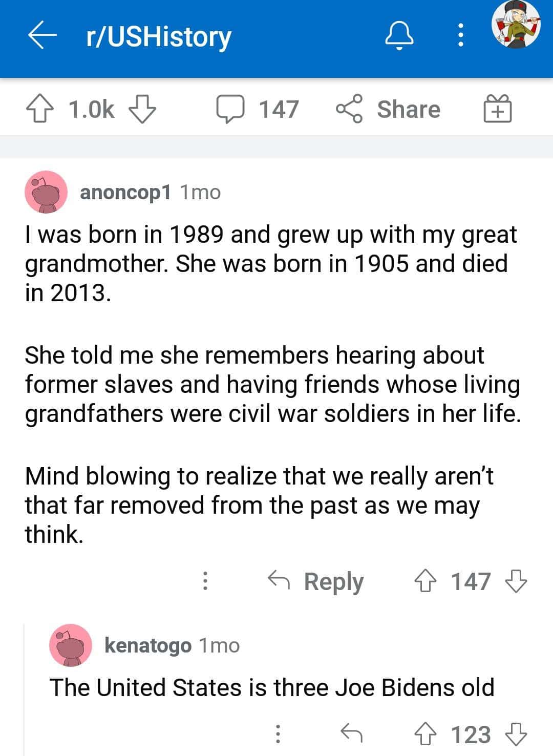The width and height of the screenshot is (553, 756).
Task: Tap the back arrow in the header
Action: point(42,36)
